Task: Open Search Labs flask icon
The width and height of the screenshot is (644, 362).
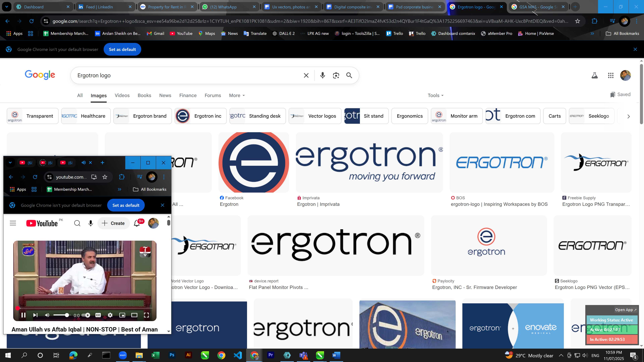Action: click(595, 75)
